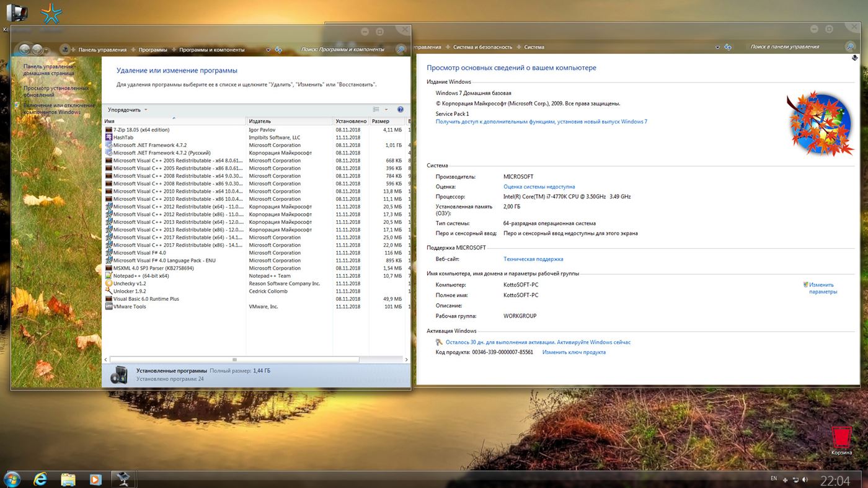
Task: Click Программы breadcrumb segment
Action: pyautogui.click(x=153, y=50)
